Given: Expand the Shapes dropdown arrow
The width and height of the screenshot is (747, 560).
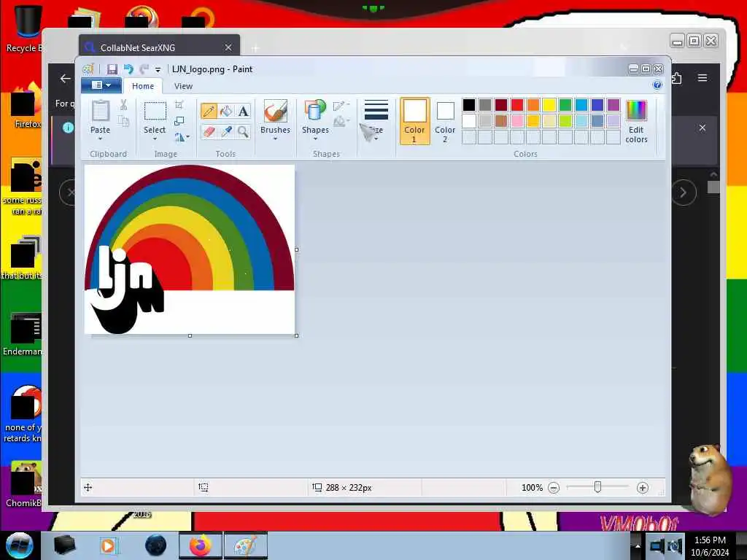Looking at the screenshot, I should tap(315, 139).
